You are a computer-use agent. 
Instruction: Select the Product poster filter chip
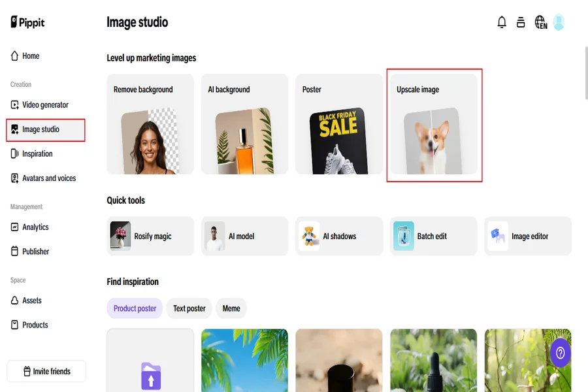point(135,308)
